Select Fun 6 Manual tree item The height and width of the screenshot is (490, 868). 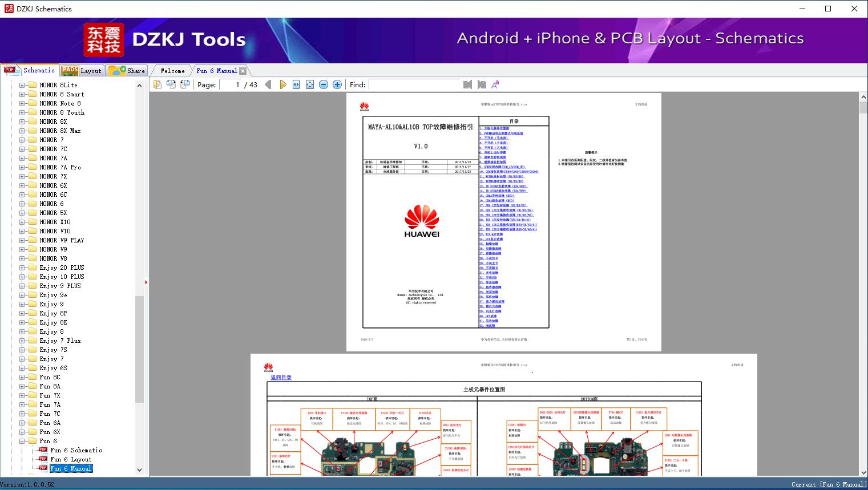tap(71, 468)
